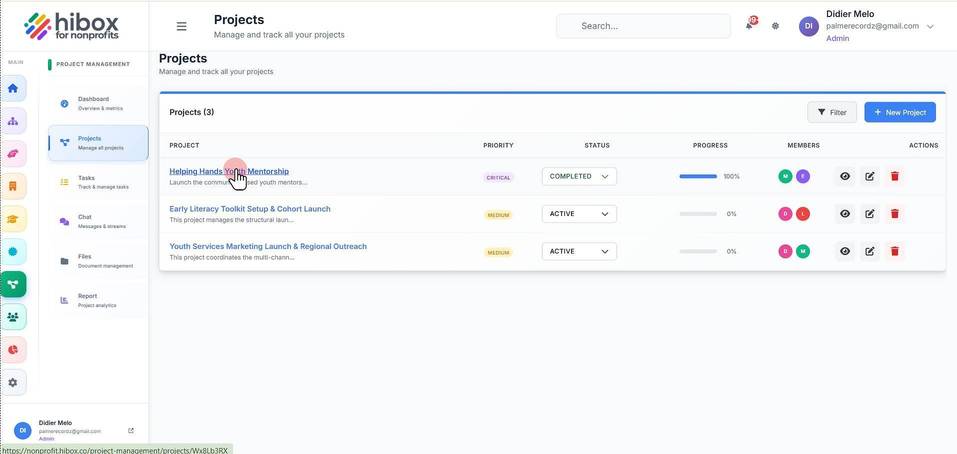Open the notifications bell
Screen dimensions: 957x454
tap(750, 25)
